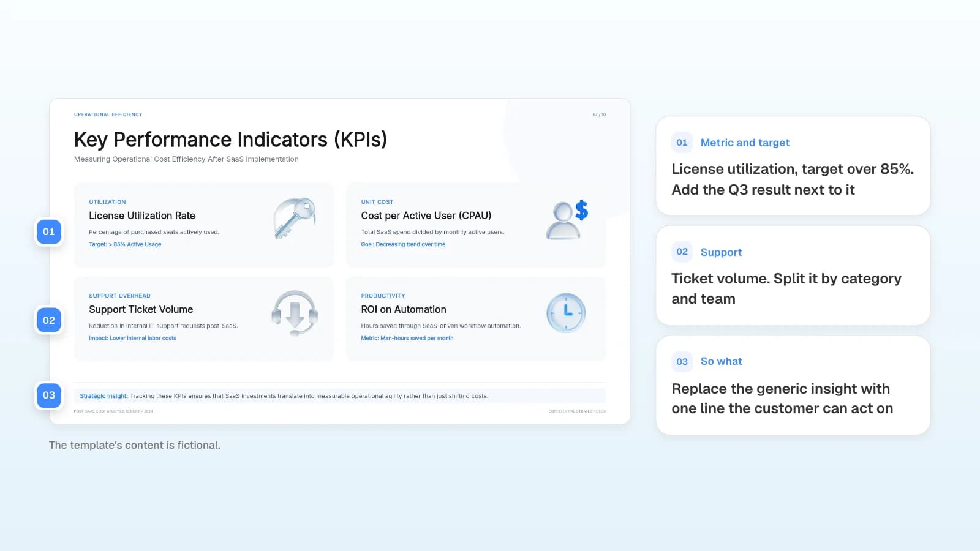Click the subtitle "Measuring Operational Cost Efficiency After SaaS Implementation"

[x=186, y=159]
